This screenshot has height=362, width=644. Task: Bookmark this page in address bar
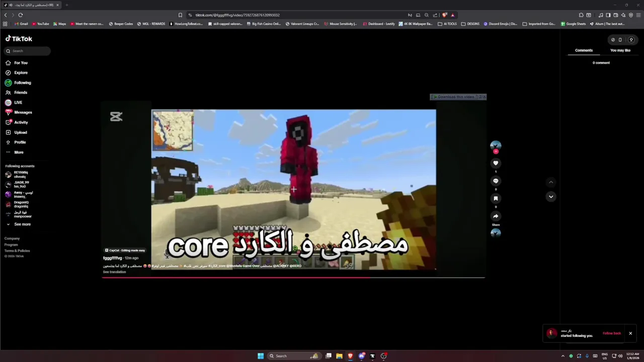coord(180,15)
